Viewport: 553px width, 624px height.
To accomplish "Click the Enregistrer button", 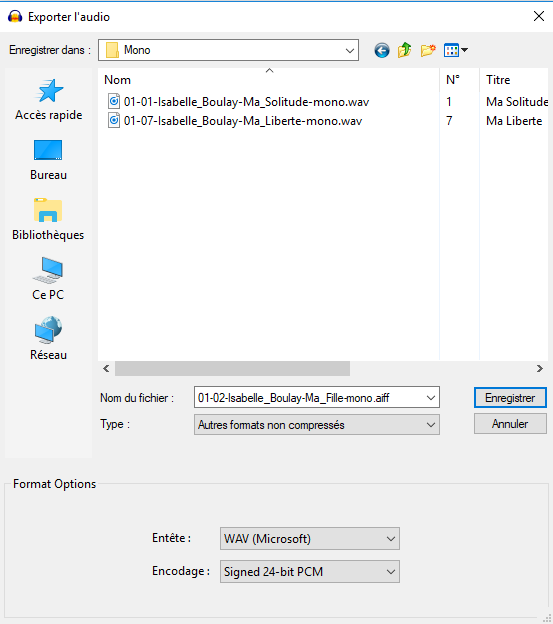I will point(510,398).
